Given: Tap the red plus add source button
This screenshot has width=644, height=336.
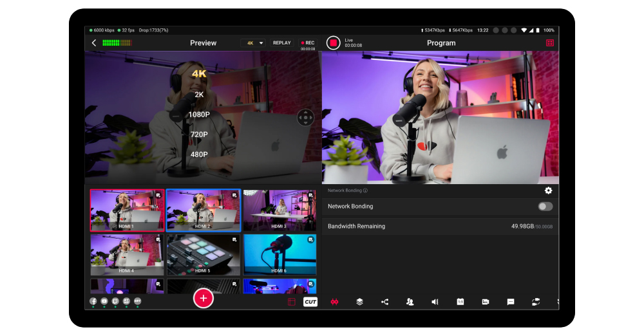Looking at the screenshot, I should point(204,298).
